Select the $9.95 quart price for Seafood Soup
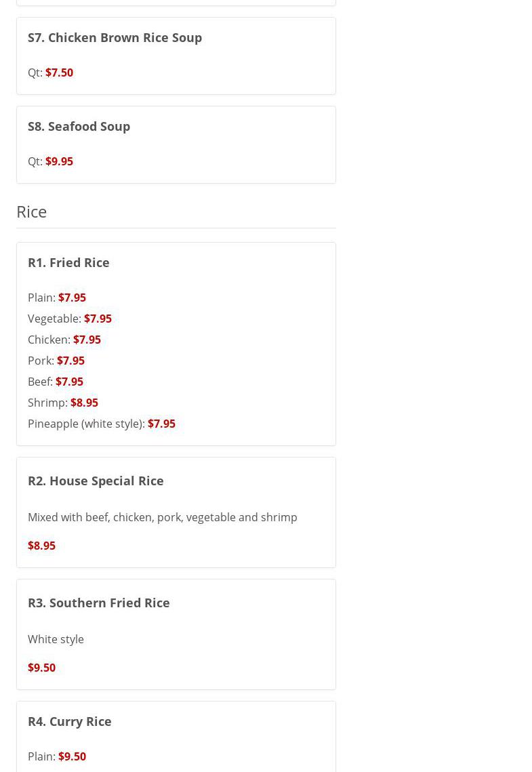532x772 pixels. (59, 161)
